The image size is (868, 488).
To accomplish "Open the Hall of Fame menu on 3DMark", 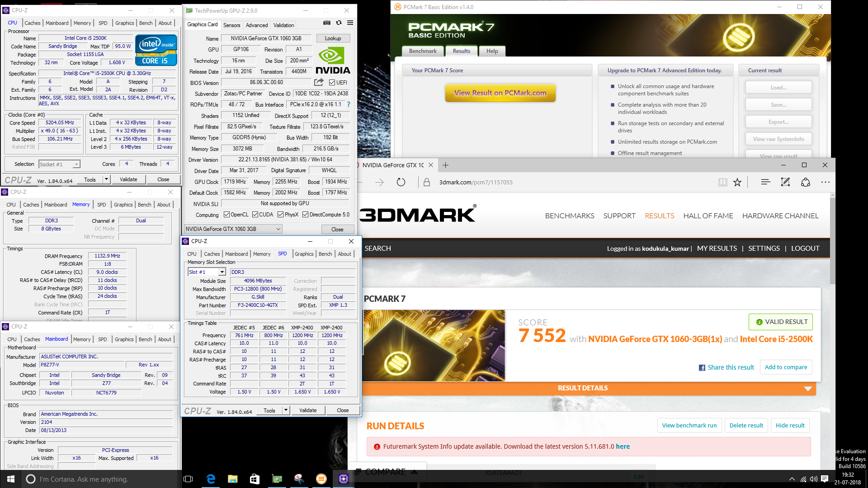I will tap(708, 216).
